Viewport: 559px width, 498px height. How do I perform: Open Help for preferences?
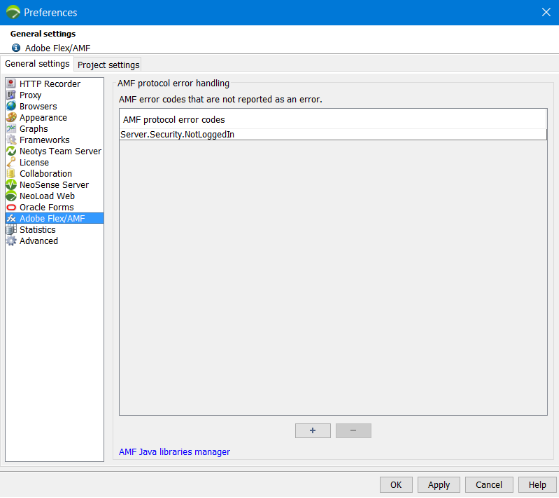coord(537,485)
